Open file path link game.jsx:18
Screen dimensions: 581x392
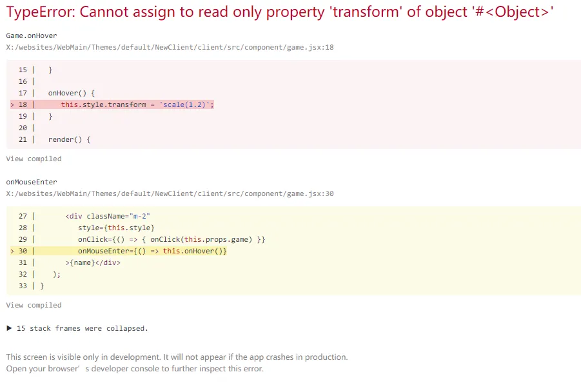(170, 47)
